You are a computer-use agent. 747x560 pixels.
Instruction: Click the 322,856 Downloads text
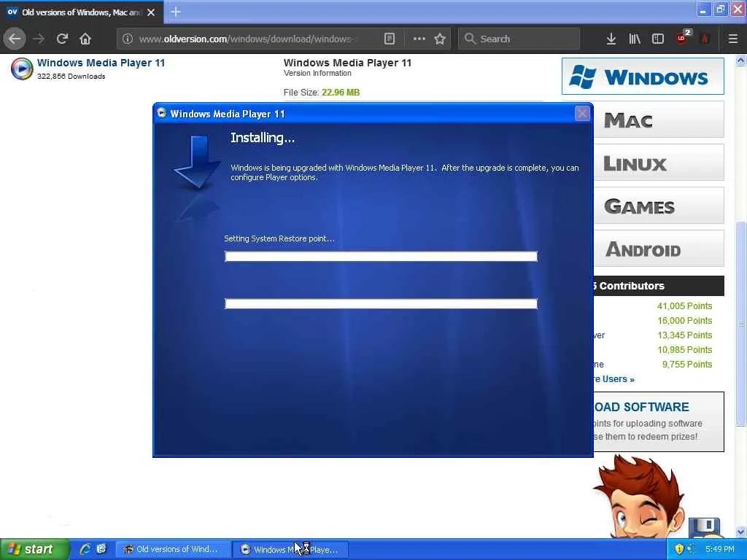71,76
